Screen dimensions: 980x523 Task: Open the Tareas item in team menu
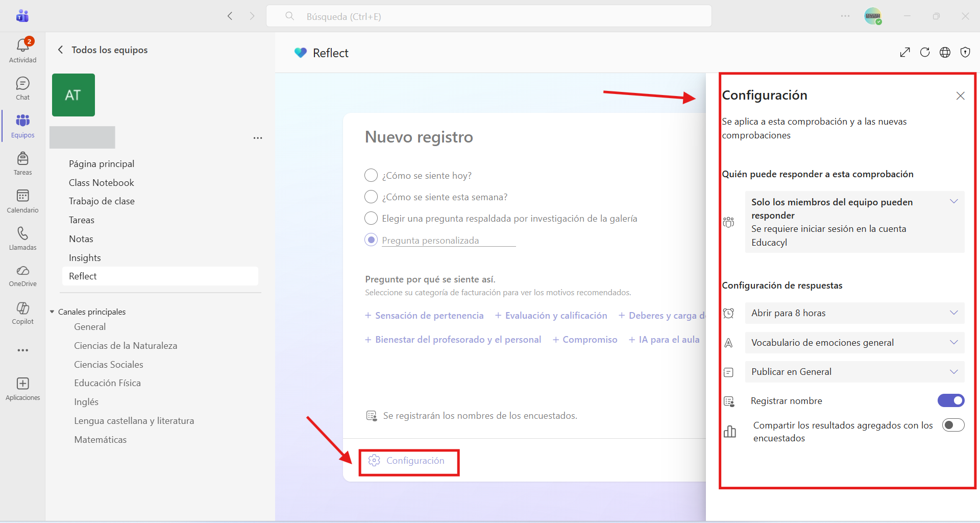pos(82,220)
